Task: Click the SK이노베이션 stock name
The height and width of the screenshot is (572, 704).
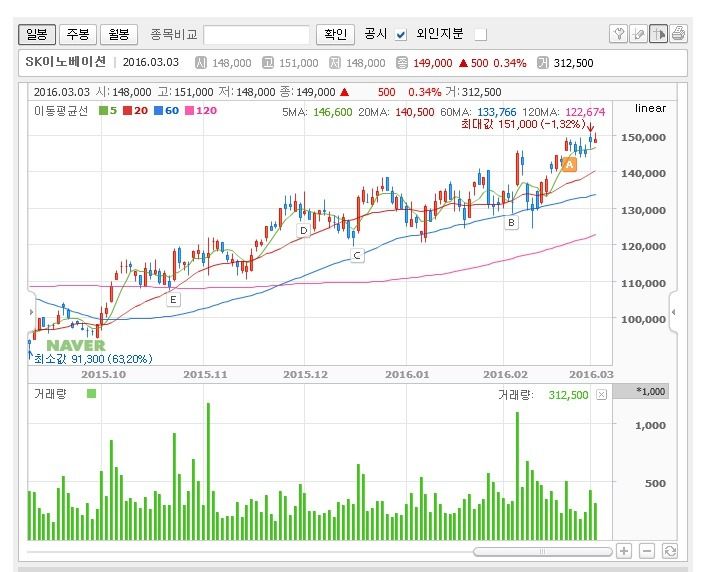Action: (66, 62)
